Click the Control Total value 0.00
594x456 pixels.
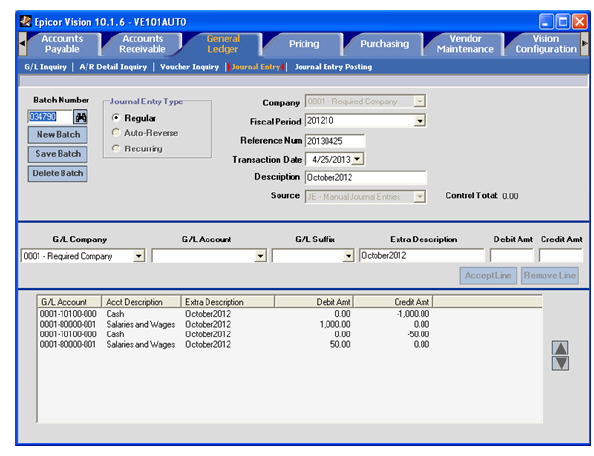tap(510, 196)
